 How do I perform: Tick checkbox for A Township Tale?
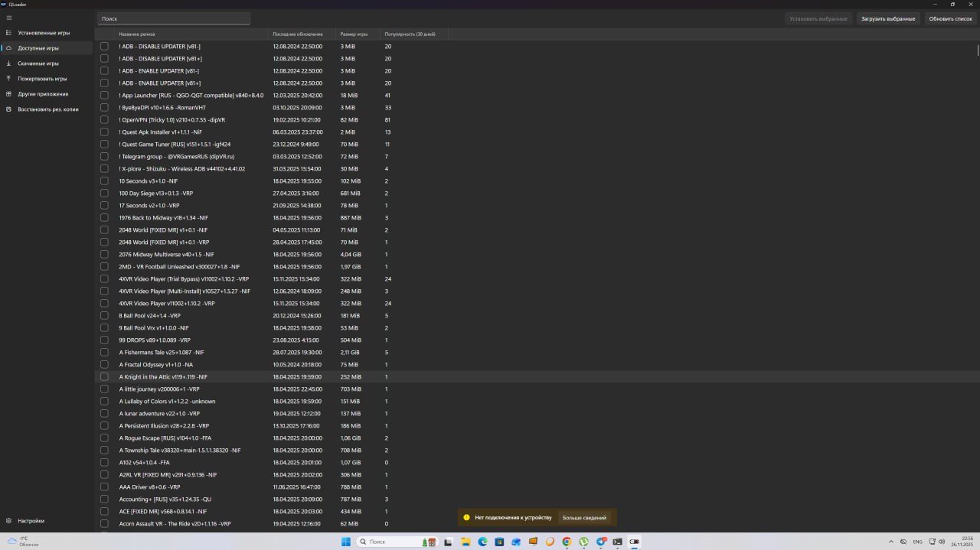click(x=105, y=451)
